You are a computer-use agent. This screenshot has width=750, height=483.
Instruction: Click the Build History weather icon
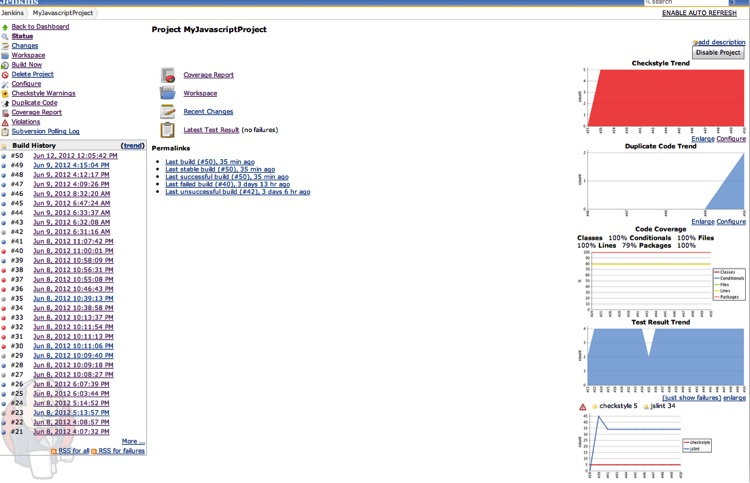(4, 146)
